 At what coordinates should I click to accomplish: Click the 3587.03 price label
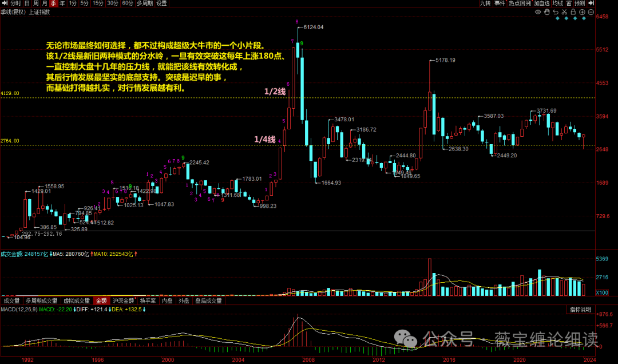click(x=493, y=116)
